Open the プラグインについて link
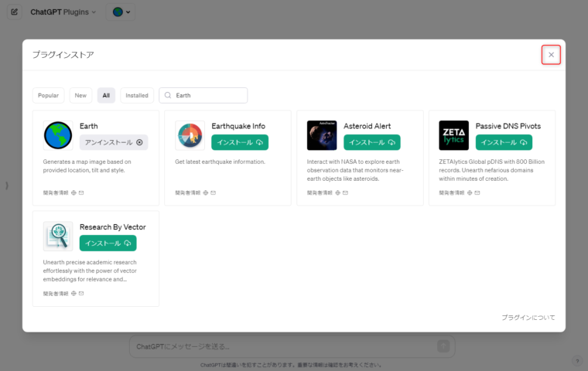Image resolution: width=588 pixels, height=371 pixels. point(528,318)
